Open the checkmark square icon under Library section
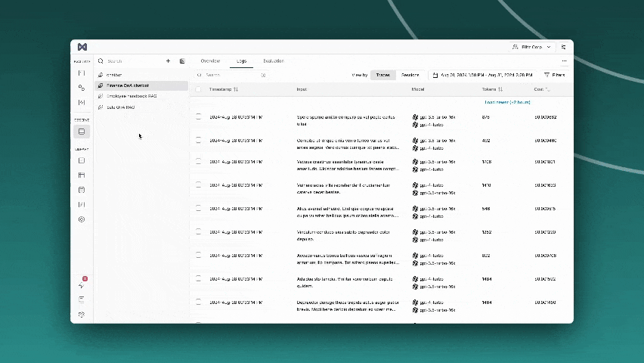 tap(82, 161)
